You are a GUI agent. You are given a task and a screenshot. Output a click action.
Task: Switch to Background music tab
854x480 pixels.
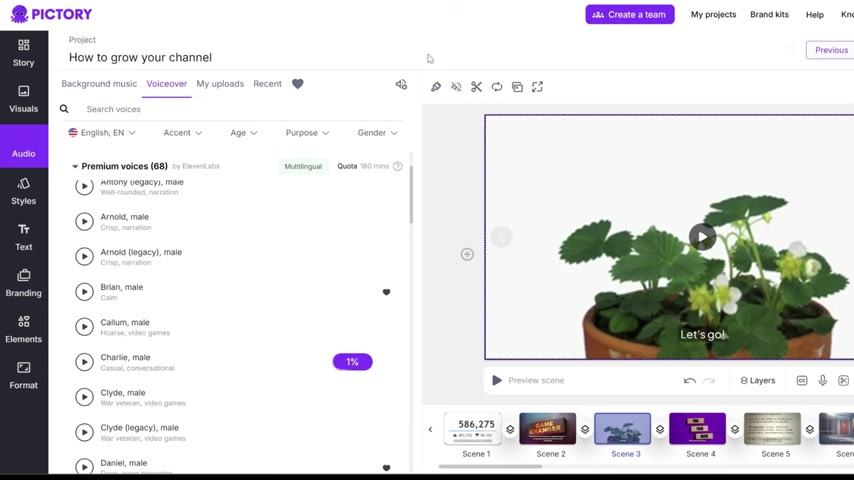pos(99,84)
